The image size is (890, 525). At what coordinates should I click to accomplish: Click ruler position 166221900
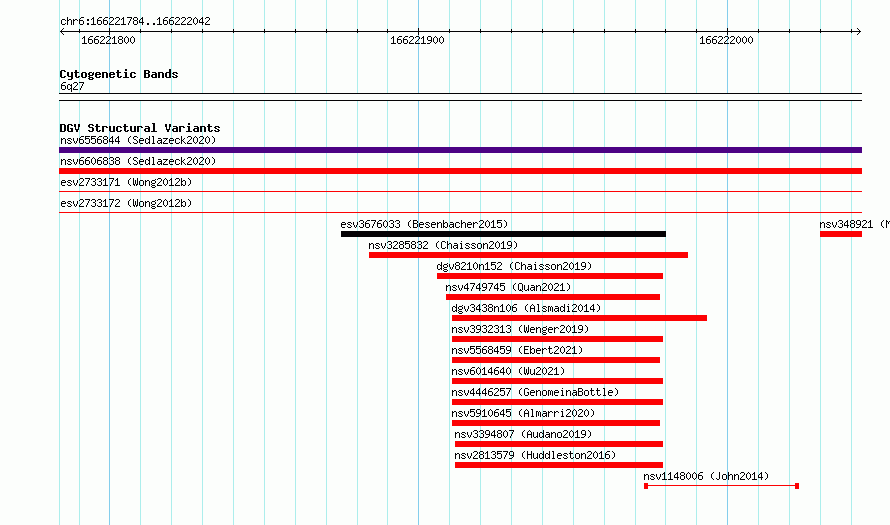tap(417, 40)
